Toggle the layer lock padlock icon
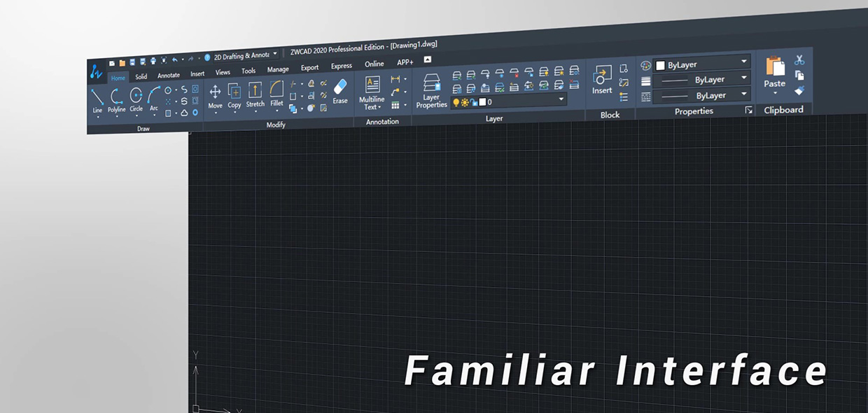This screenshot has width=868, height=413. tap(473, 102)
